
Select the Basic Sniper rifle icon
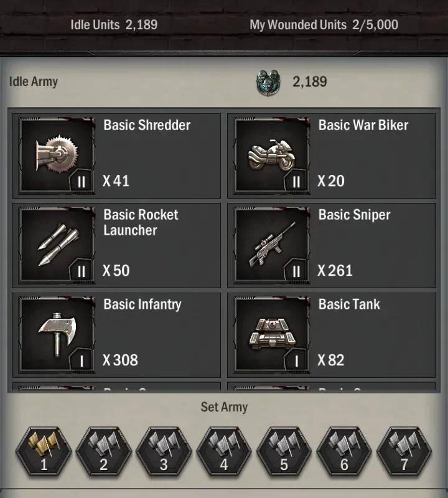click(272, 245)
